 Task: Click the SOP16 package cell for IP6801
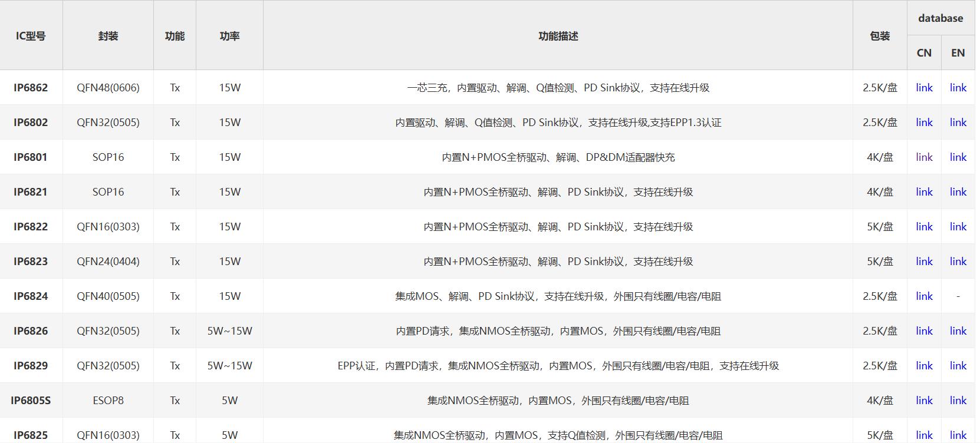coord(108,157)
